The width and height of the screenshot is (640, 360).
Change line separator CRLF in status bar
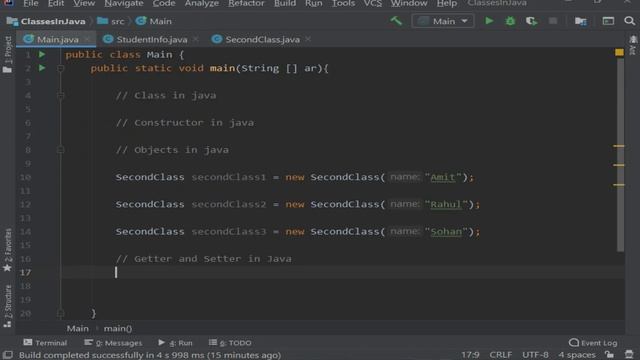pos(500,355)
